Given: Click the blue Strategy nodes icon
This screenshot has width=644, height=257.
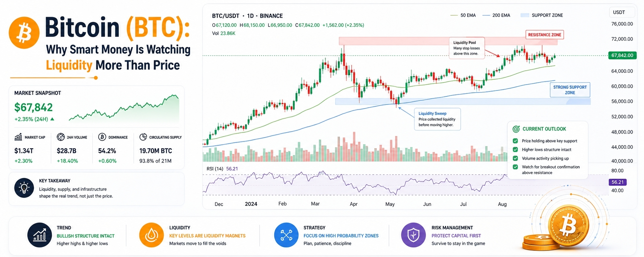Looking at the screenshot, I should click(286, 235).
